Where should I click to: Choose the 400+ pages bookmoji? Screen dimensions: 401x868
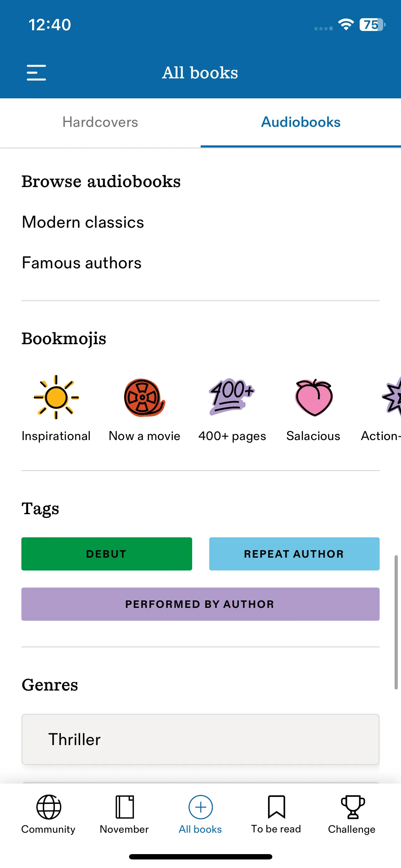(x=232, y=397)
